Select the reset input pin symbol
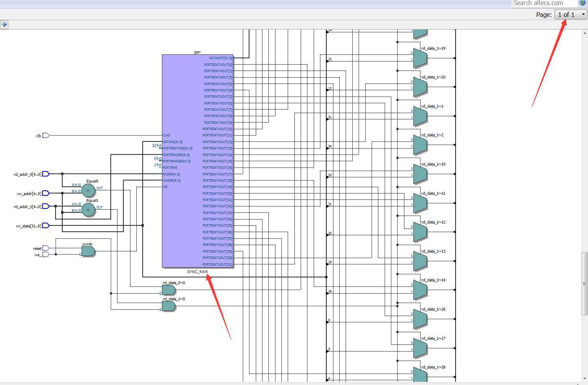 click(x=46, y=248)
